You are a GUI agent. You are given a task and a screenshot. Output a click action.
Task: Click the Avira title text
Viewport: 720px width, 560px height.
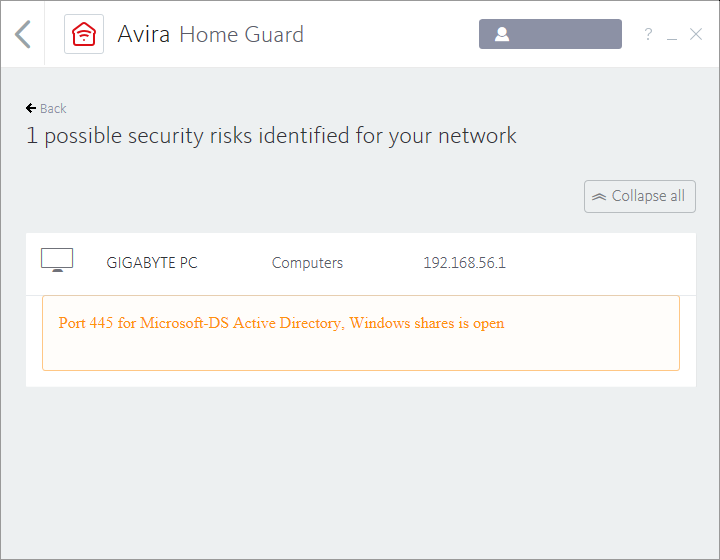pyautogui.click(x=144, y=35)
